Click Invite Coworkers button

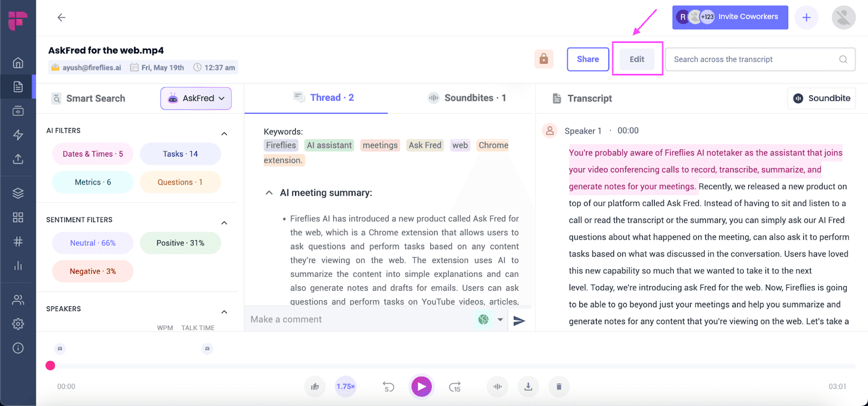pyautogui.click(x=730, y=17)
